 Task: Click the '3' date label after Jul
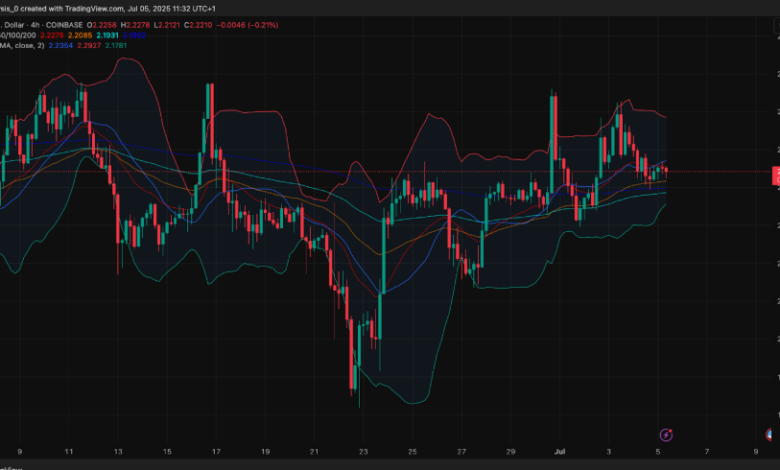click(x=609, y=452)
